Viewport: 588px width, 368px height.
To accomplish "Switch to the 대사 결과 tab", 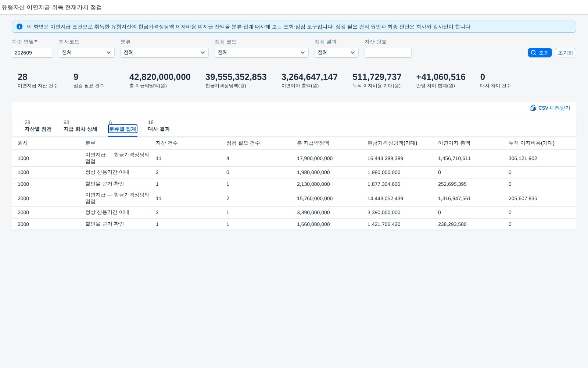I will (159, 129).
